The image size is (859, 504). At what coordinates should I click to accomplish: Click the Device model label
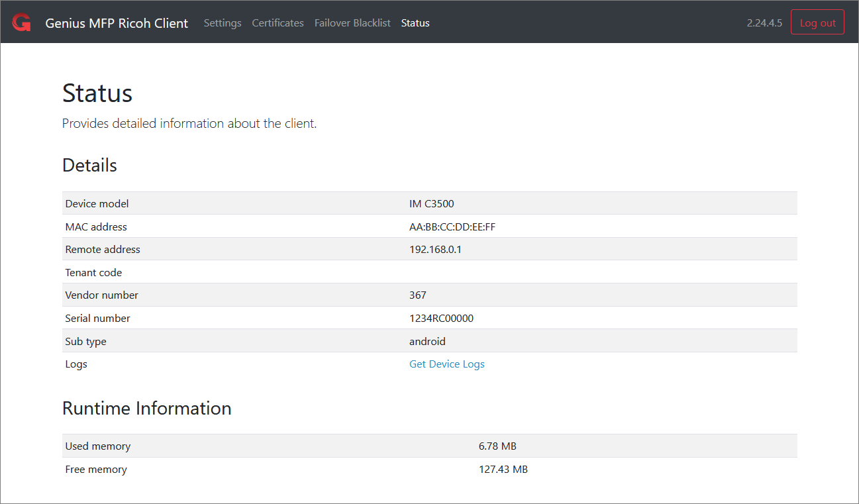point(97,203)
